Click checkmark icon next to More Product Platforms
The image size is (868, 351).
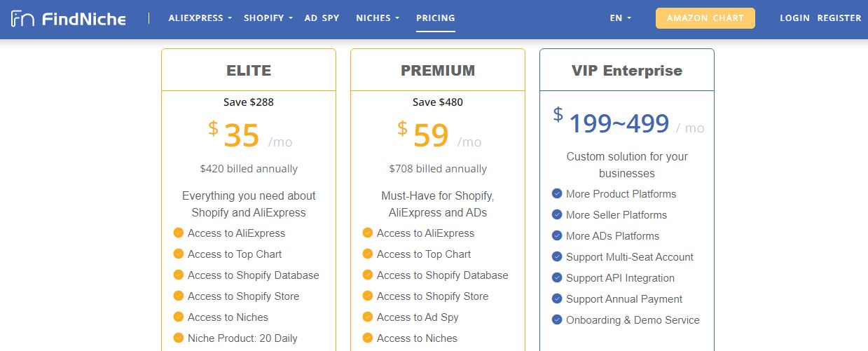[x=557, y=194]
